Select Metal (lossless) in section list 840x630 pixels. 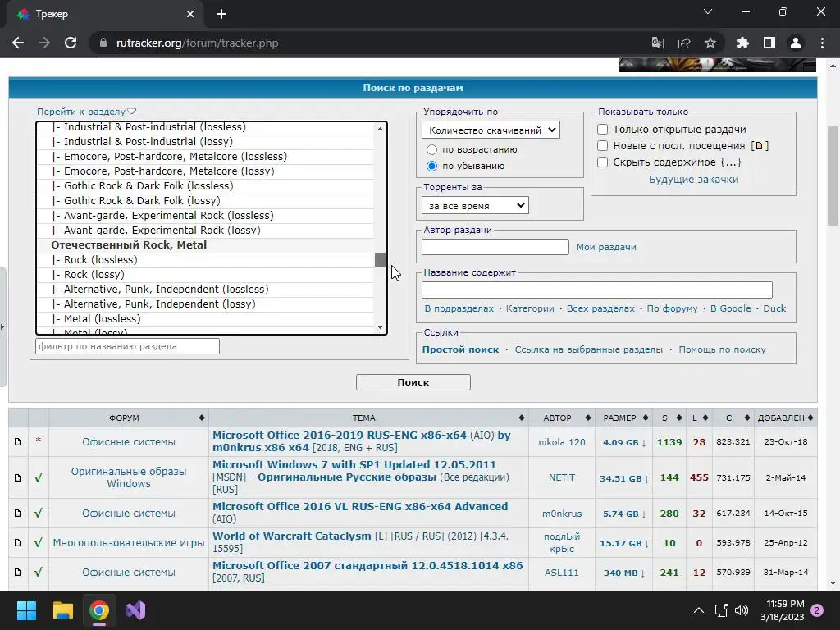coord(205,319)
